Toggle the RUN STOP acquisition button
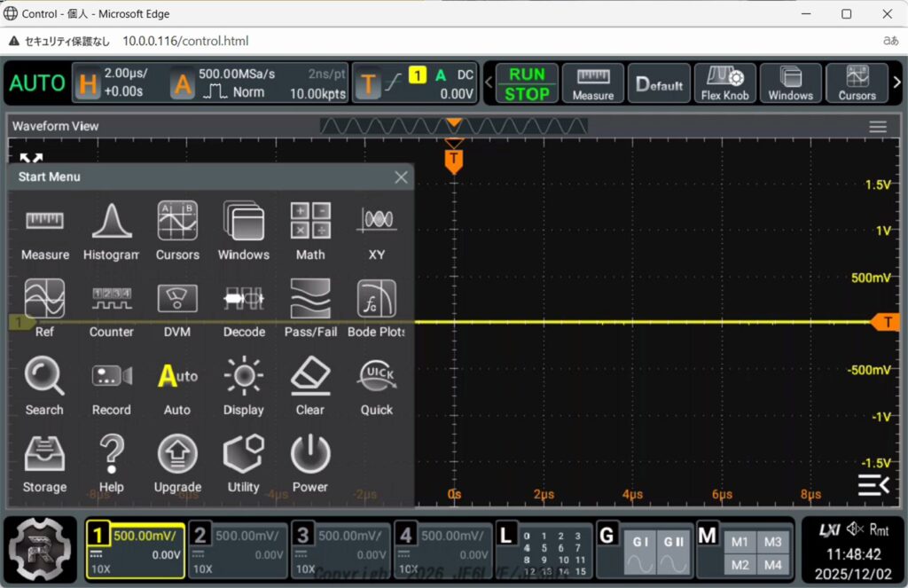908x588 pixels. (x=527, y=83)
